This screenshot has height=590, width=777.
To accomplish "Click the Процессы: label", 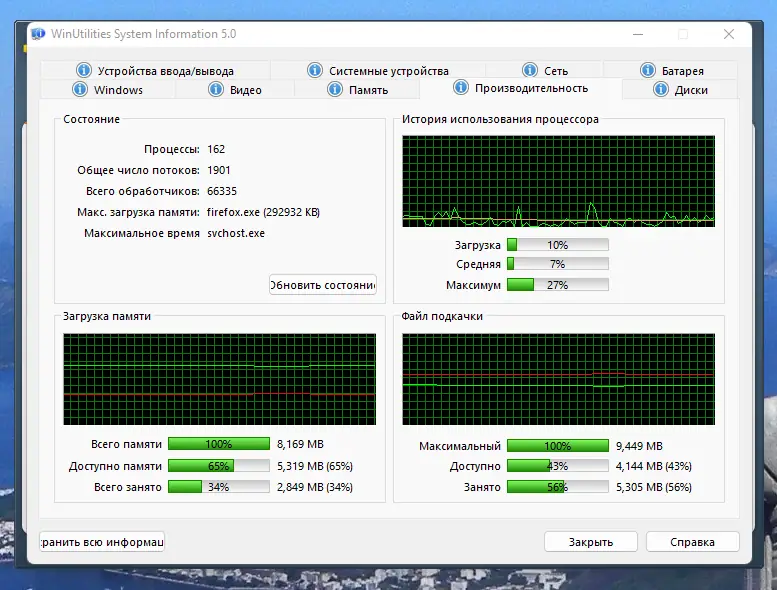I will [171, 149].
